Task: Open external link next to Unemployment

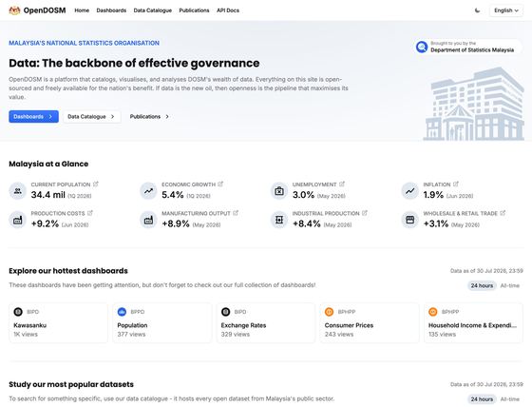Action: click(x=342, y=184)
